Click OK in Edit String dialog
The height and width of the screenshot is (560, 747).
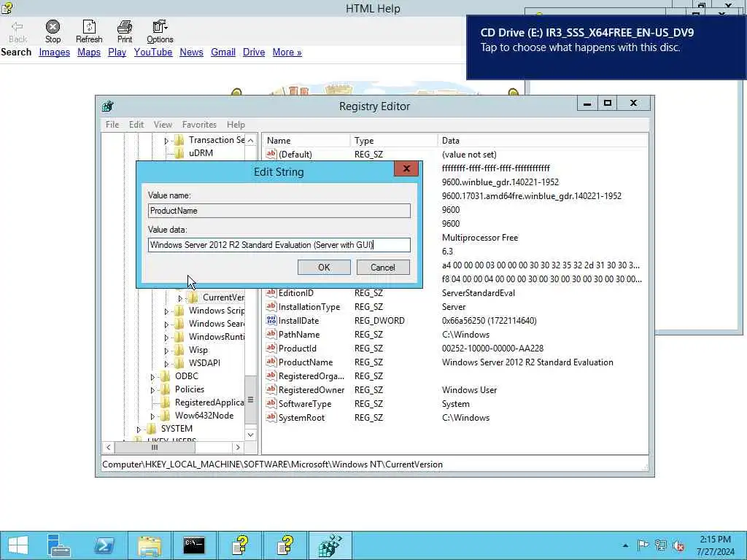324,267
